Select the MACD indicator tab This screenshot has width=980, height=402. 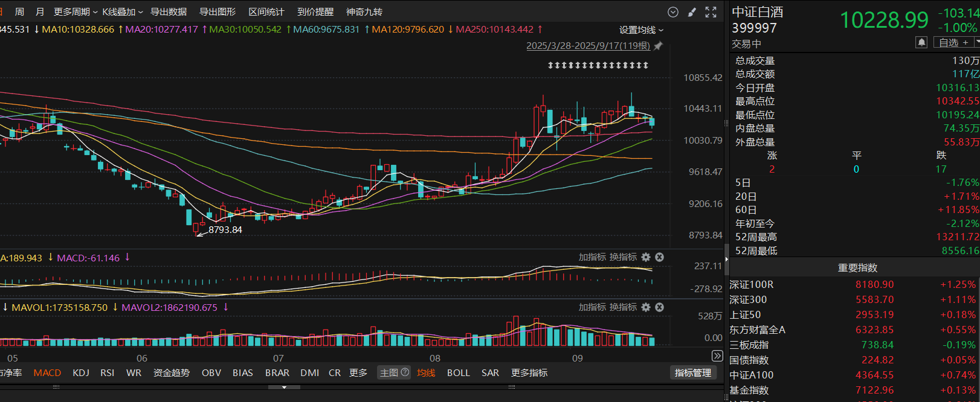(47, 373)
